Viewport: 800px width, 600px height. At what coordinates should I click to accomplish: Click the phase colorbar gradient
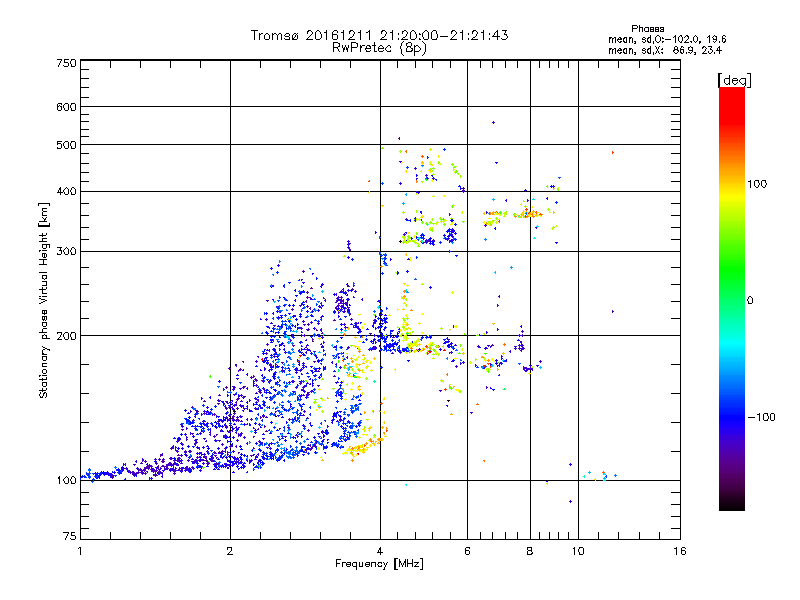[732, 298]
